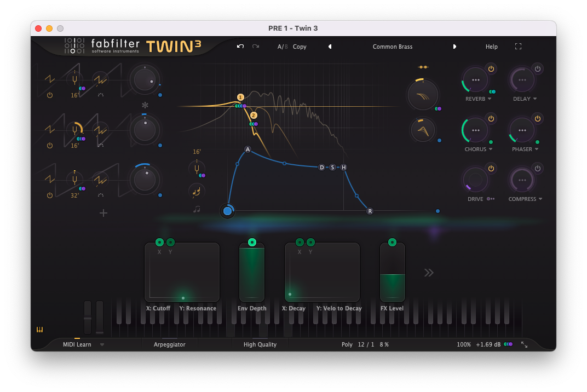The height and width of the screenshot is (392, 587).
Task: Click the redo arrow icon
Action: (x=256, y=47)
